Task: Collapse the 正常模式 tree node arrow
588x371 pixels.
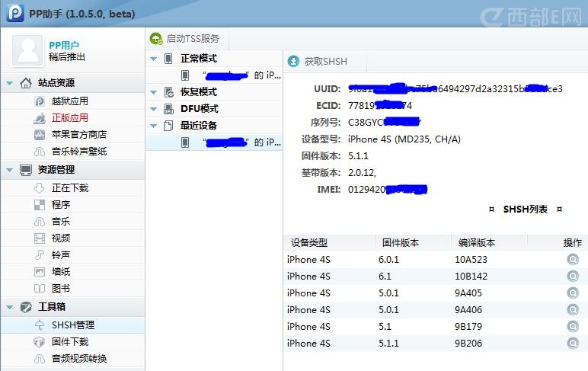Action: pos(153,59)
